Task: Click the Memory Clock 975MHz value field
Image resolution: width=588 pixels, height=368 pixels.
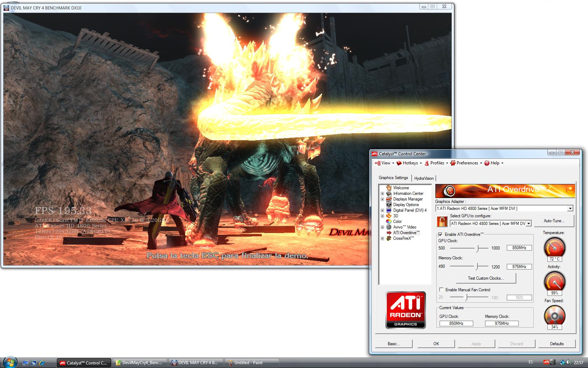Action: tap(519, 267)
